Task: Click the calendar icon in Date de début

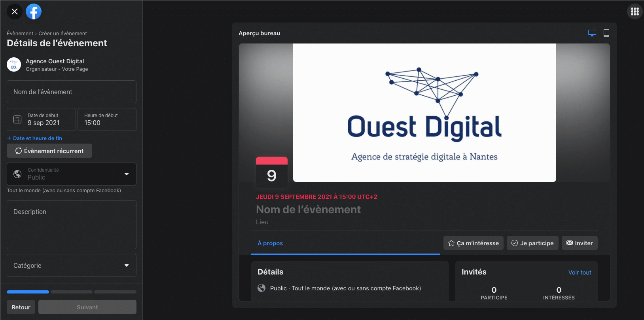Action: tap(17, 119)
